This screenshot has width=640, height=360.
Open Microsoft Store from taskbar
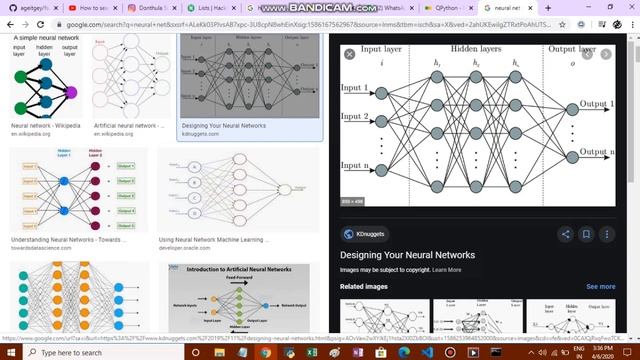pyautogui.click(x=381, y=352)
